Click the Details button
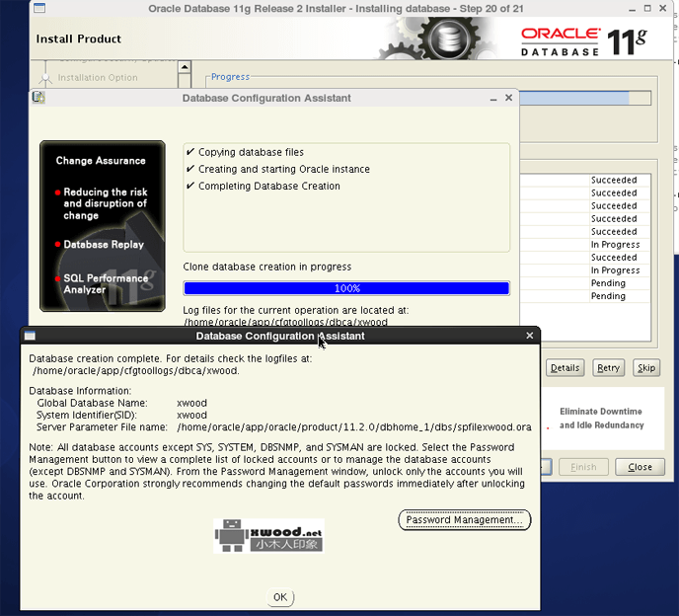The height and width of the screenshot is (616, 679). tap(565, 368)
